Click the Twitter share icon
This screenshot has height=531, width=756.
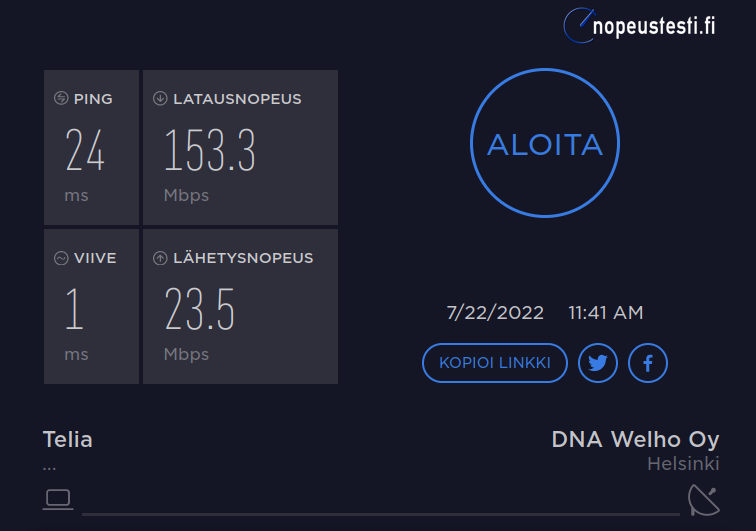598,363
